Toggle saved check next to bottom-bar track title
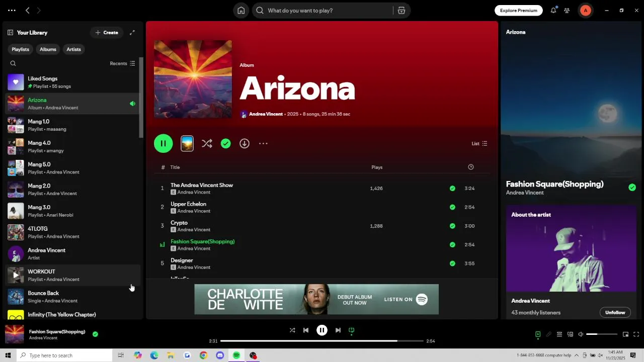Image resolution: width=644 pixels, height=362 pixels. point(95,334)
